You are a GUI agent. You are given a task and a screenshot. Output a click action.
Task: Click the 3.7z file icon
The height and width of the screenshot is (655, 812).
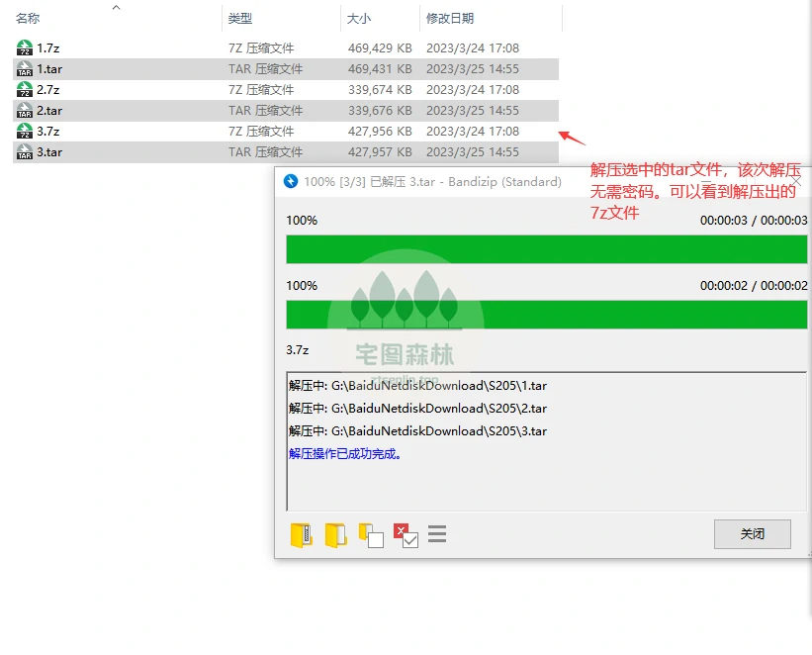pyautogui.click(x=25, y=131)
